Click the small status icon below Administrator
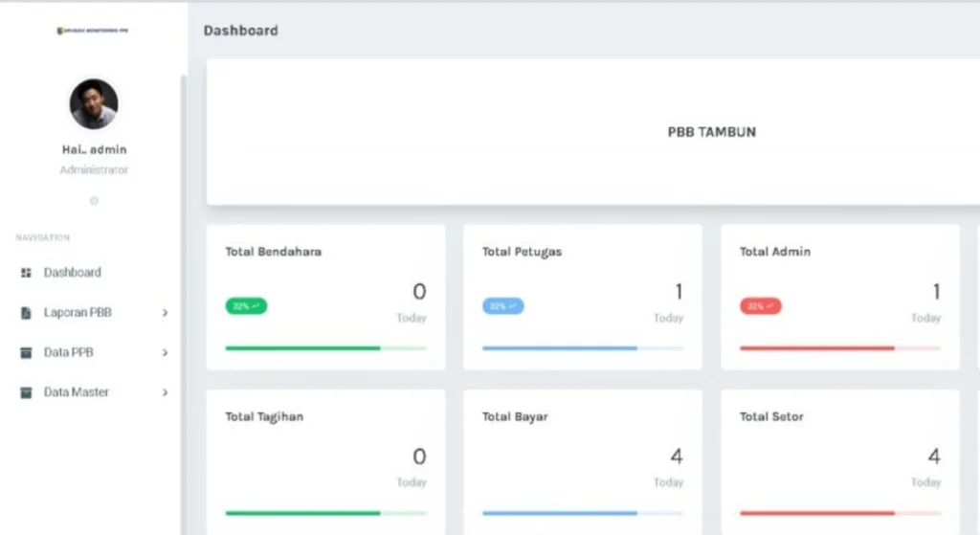Image resolution: width=980 pixels, height=535 pixels. (94, 201)
